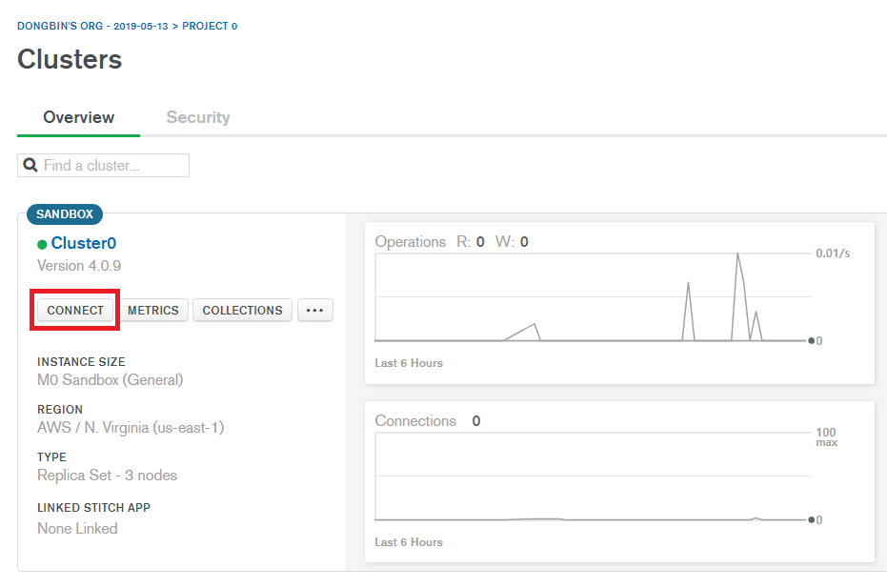Select the Overview tab

pos(79,117)
